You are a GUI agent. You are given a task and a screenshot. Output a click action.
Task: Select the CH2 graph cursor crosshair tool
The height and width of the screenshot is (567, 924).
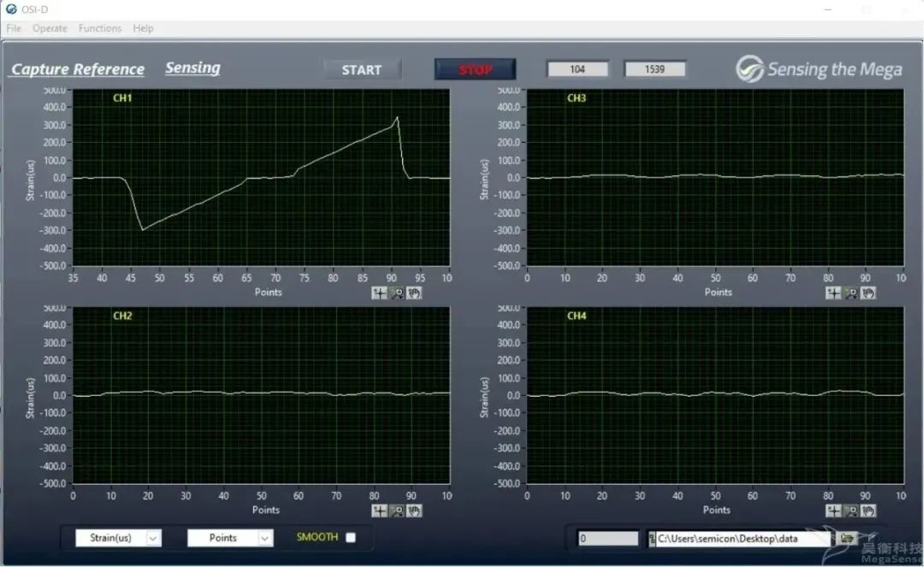(380, 511)
